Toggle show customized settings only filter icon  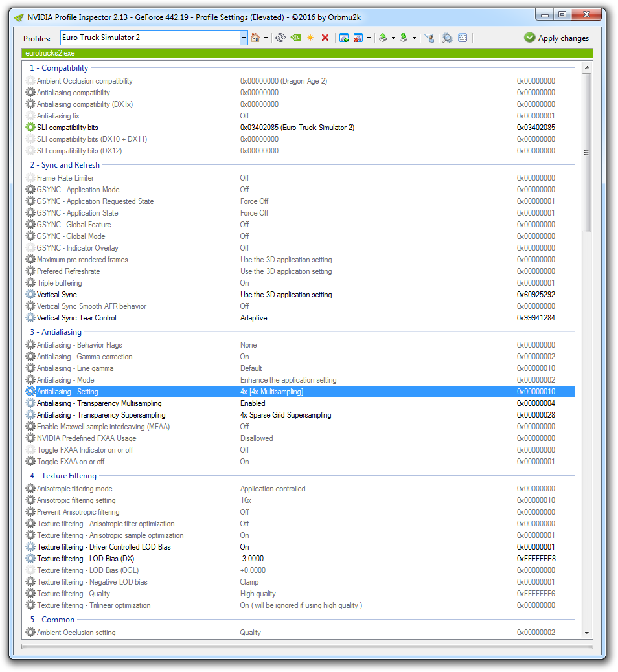(429, 38)
